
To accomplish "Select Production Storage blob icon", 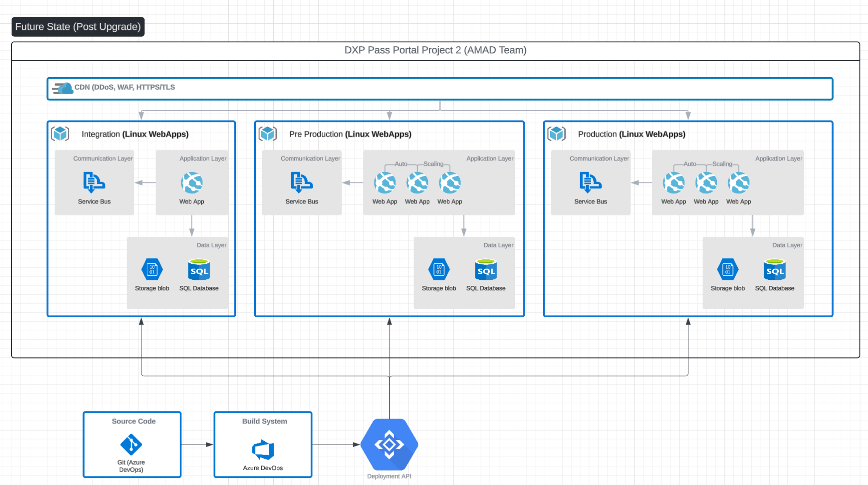I will [x=728, y=269].
